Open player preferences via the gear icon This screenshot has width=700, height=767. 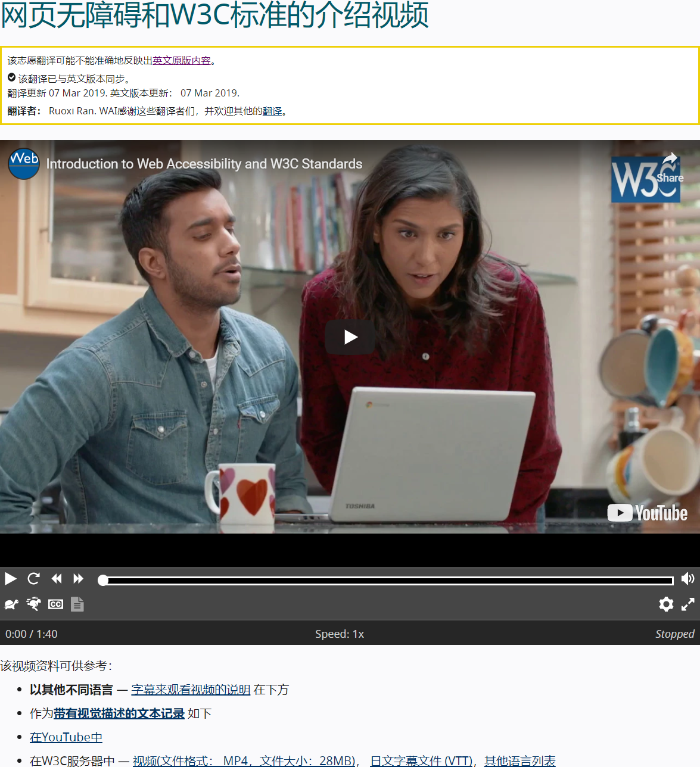click(x=666, y=604)
